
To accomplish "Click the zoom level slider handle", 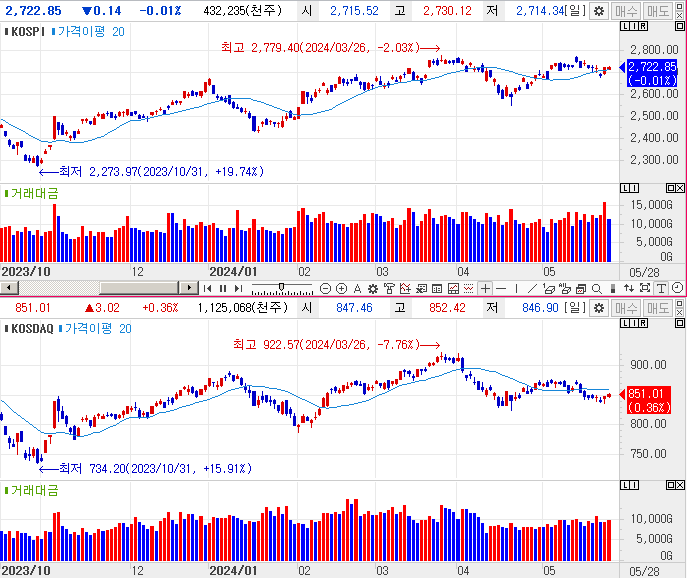I will [x=281, y=287].
